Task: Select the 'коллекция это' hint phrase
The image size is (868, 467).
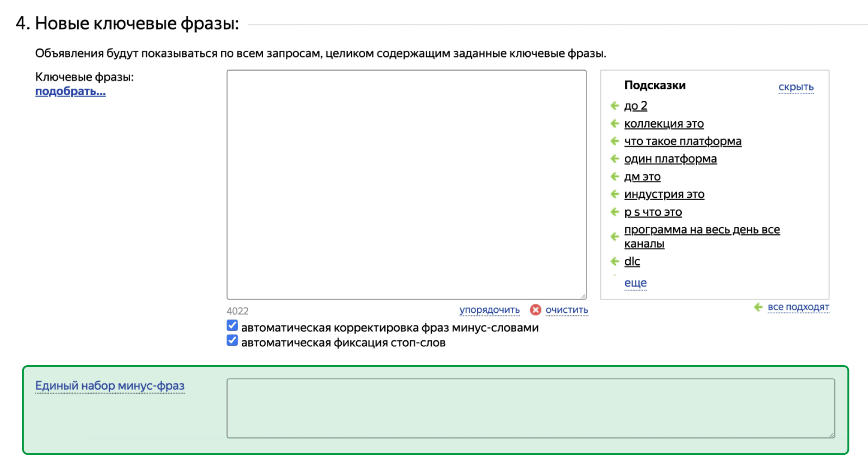Action: pyautogui.click(x=664, y=124)
